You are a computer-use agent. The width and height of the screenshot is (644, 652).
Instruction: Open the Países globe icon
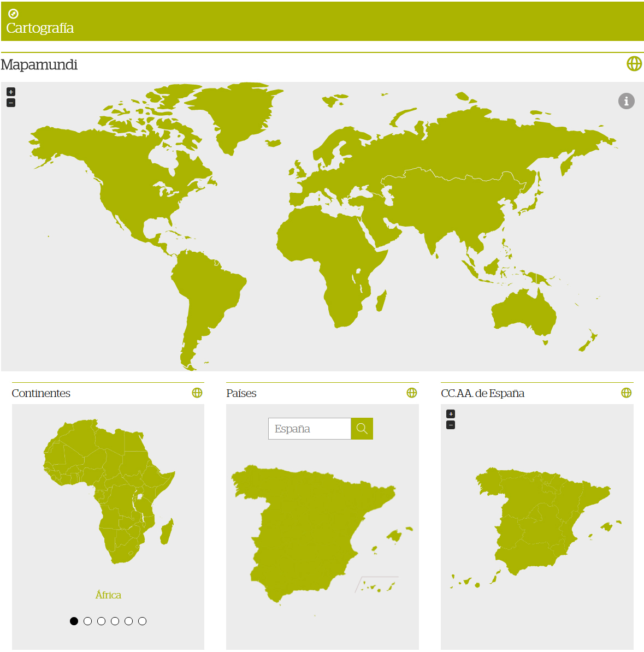point(412,393)
